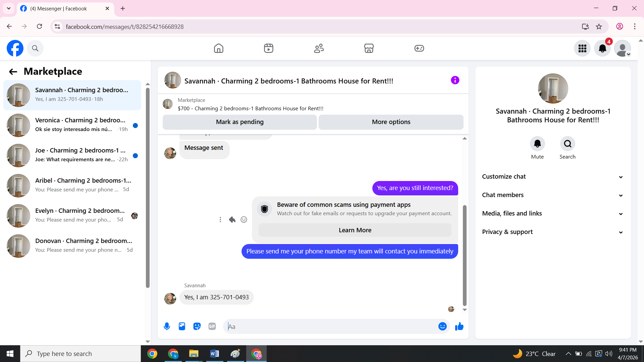Image resolution: width=644 pixels, height=362 pixels.
Task: Click the chat messages scrollbar
Action: (465, 255)
